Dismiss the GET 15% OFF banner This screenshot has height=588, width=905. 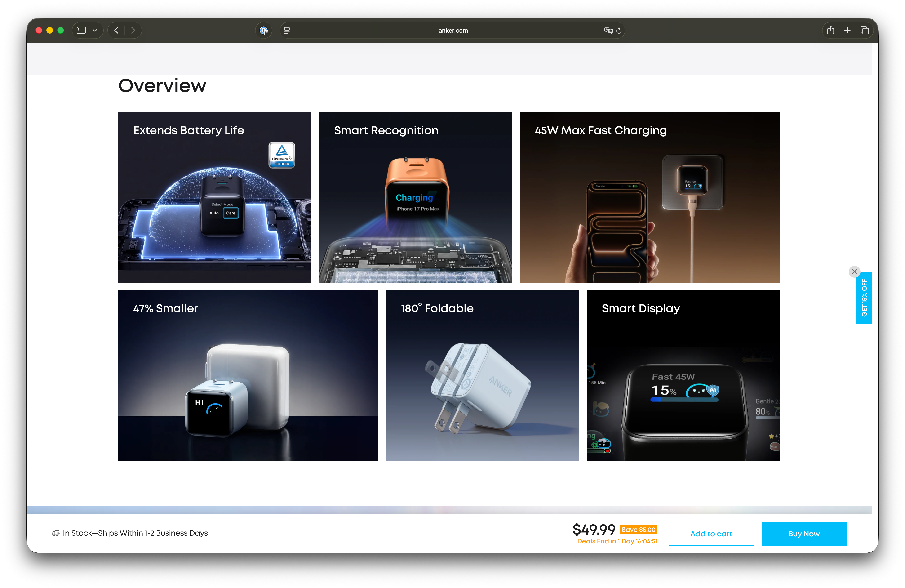[x=854, y=272]
